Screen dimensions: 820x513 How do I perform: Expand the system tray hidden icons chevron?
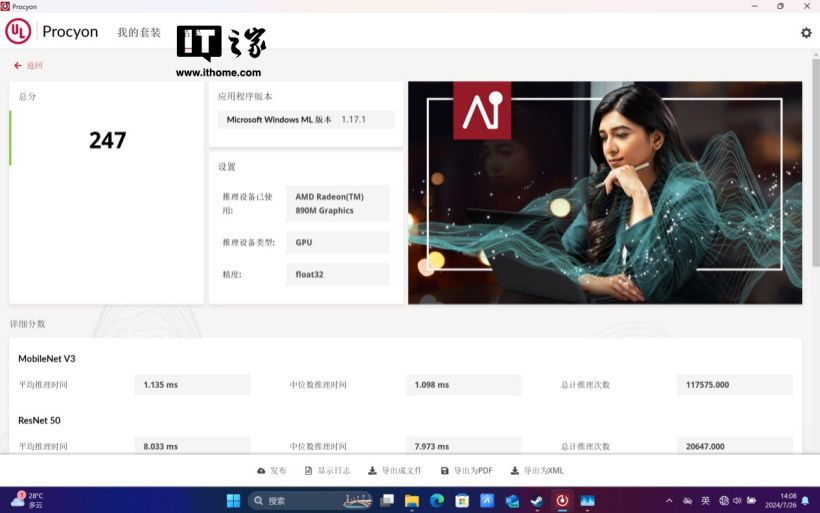(669, 500)
